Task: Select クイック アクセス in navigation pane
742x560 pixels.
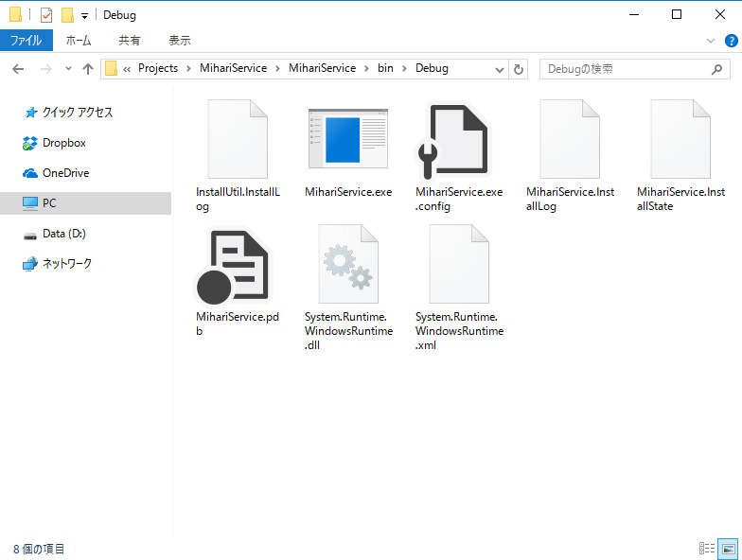Action: coord(78,112)
